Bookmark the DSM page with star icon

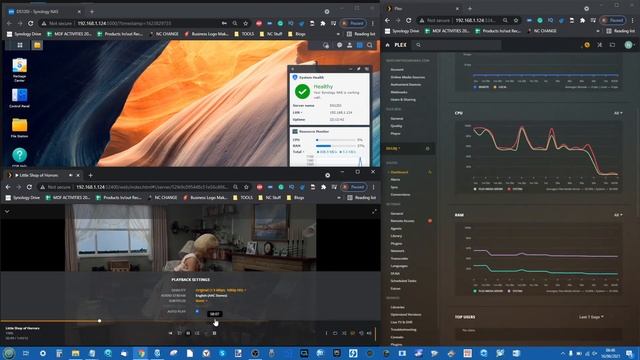point(245,23)
